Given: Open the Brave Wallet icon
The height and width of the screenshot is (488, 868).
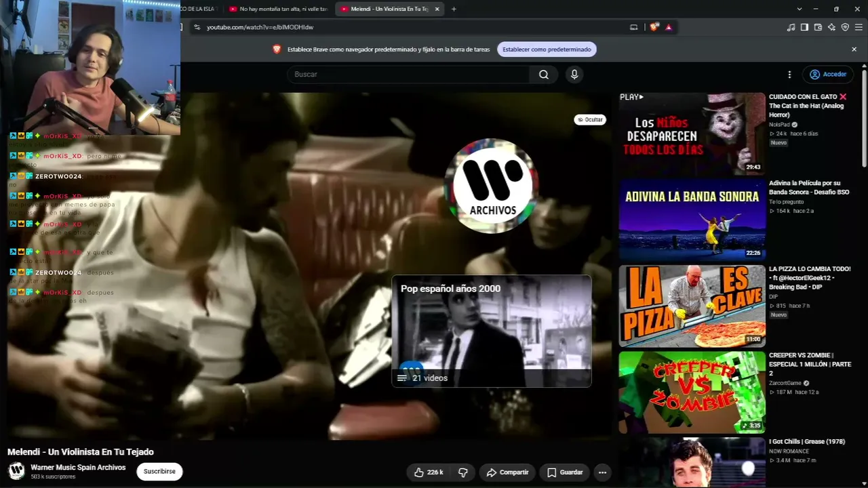Looking at the screenshot, I should pyautogui.click(x=818, y=27).
